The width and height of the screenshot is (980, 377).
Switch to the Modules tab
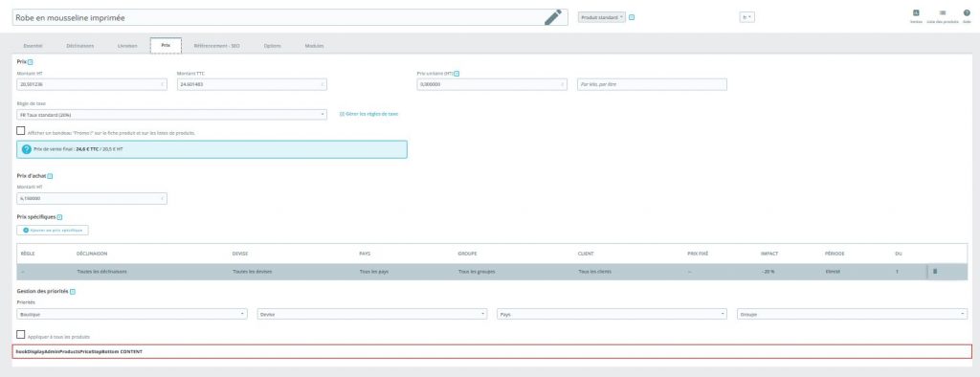(314, 46)
